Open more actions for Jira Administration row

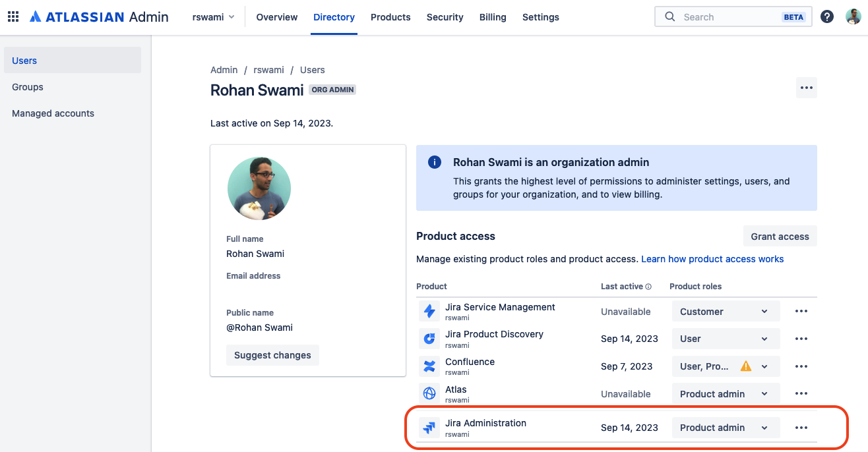801,428
